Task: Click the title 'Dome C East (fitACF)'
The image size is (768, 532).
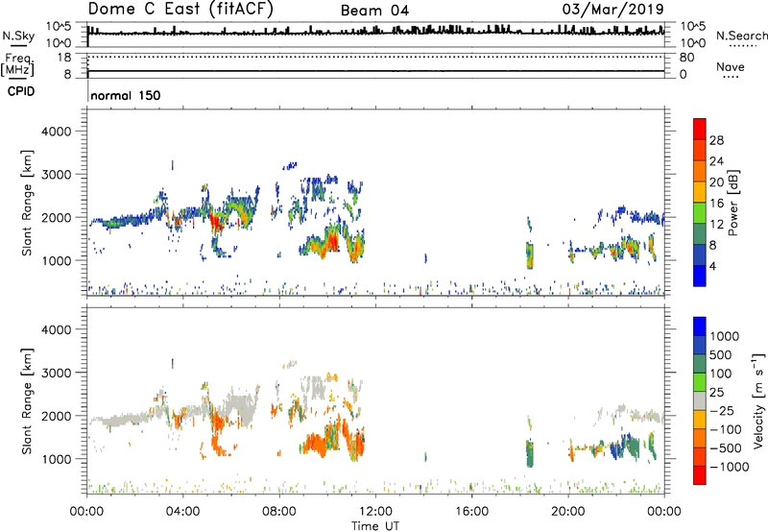Action: pos(180,10)
